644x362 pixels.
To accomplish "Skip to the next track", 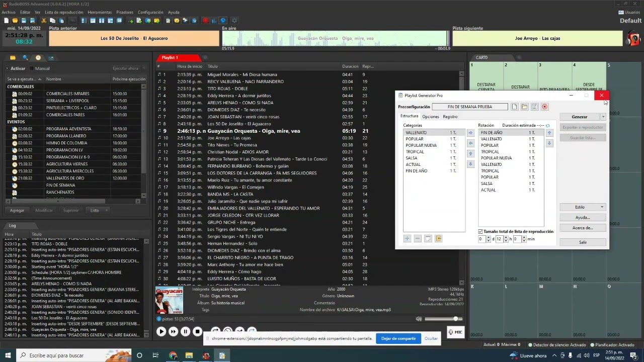I will coord(173,331).
